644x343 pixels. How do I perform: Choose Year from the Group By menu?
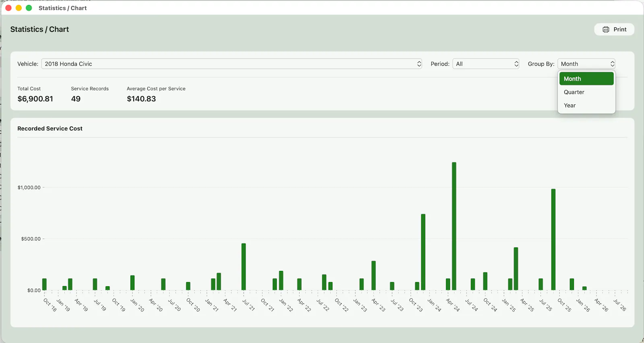(x=586, y=105)
